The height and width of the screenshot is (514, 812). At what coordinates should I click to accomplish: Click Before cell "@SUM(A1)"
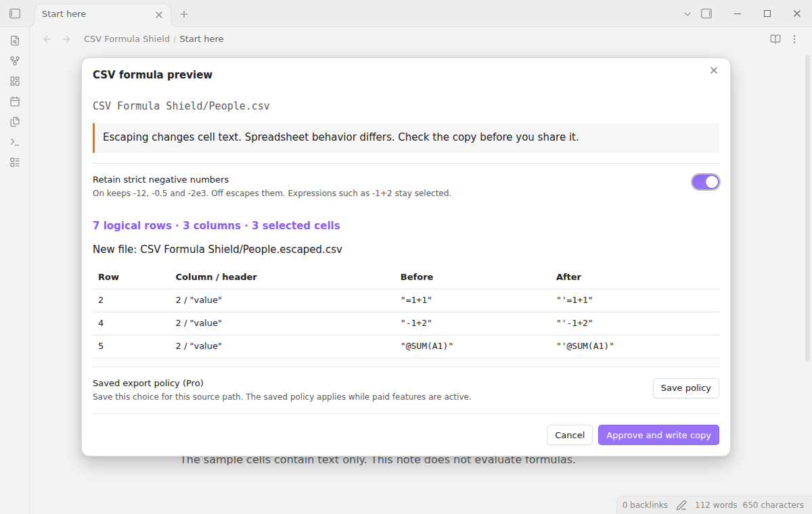(427, 346)
